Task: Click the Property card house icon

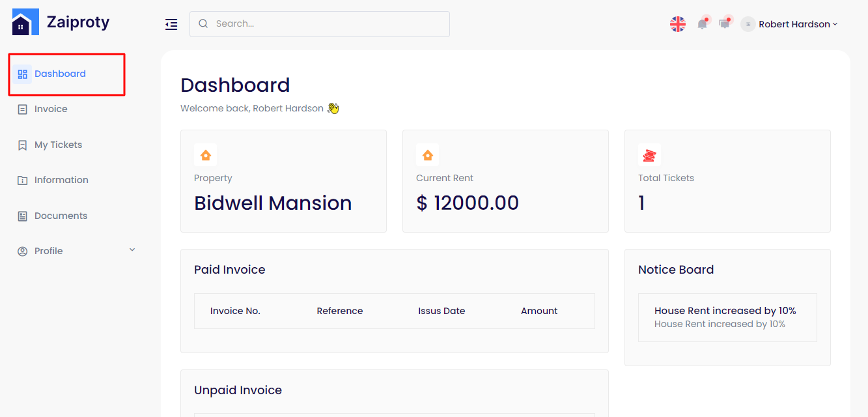Action: [205, 155]
